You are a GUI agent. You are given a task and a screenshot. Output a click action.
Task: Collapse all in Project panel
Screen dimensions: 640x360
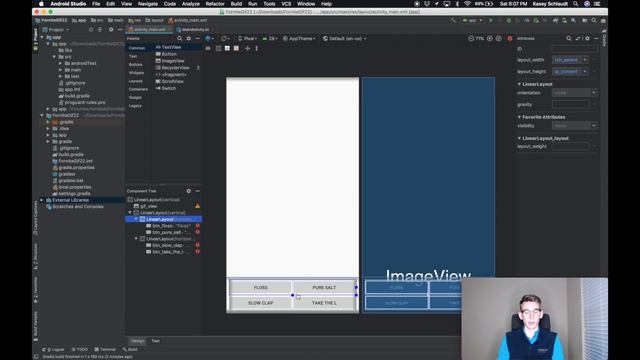tap(100, 30)
